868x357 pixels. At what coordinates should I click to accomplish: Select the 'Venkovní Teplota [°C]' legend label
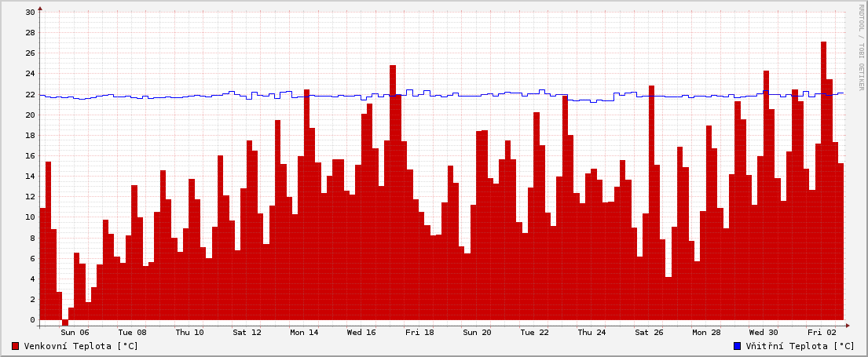(82, 346)
